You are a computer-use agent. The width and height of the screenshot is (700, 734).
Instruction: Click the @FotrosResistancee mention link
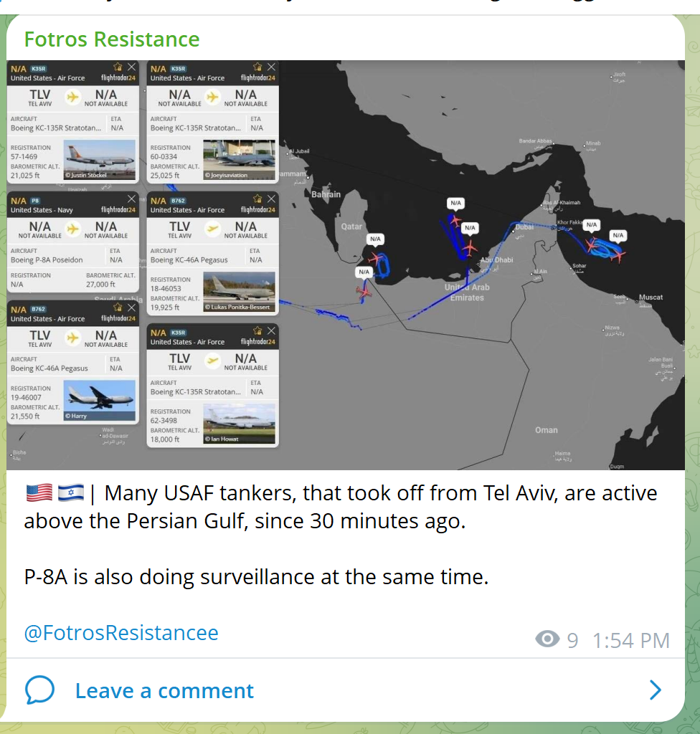pyautogui.click(x=121, y=633)
